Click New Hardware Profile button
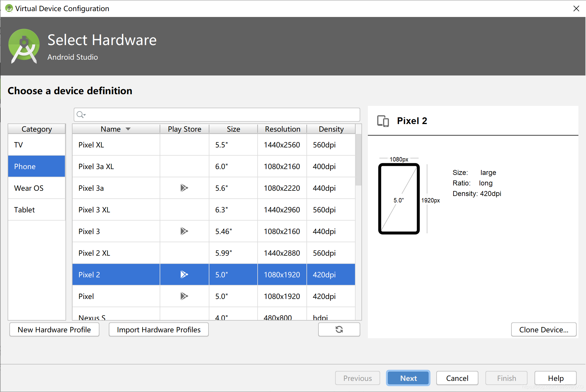Viewport: 586px width, 392px height. pyautogui.click(x=54, y=330)
